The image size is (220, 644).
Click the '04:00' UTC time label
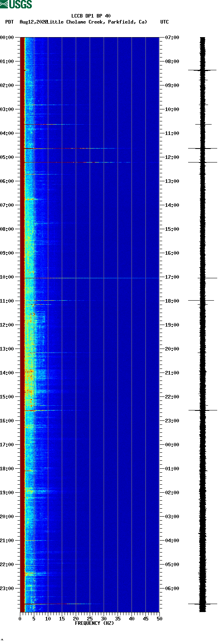pos(172,541)
